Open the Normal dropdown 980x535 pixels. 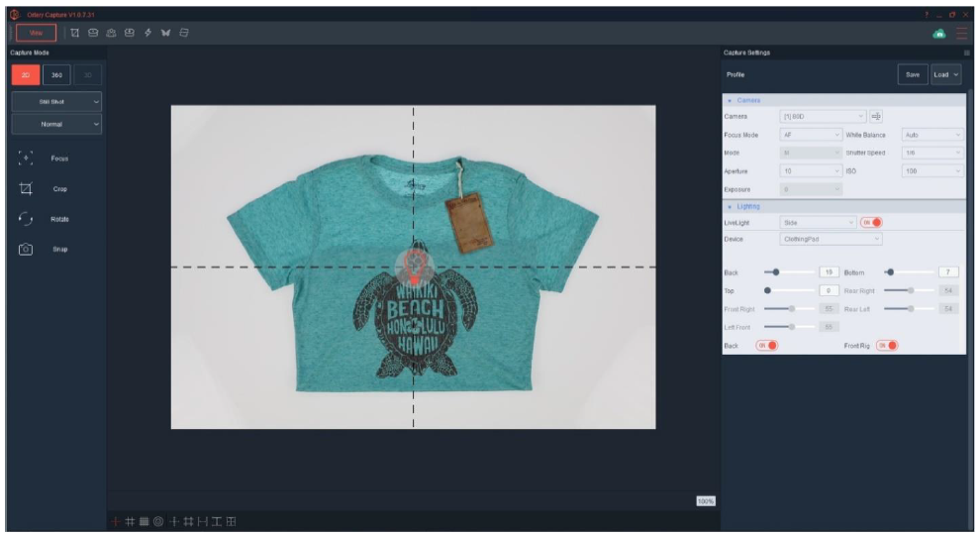click(56, 124)
